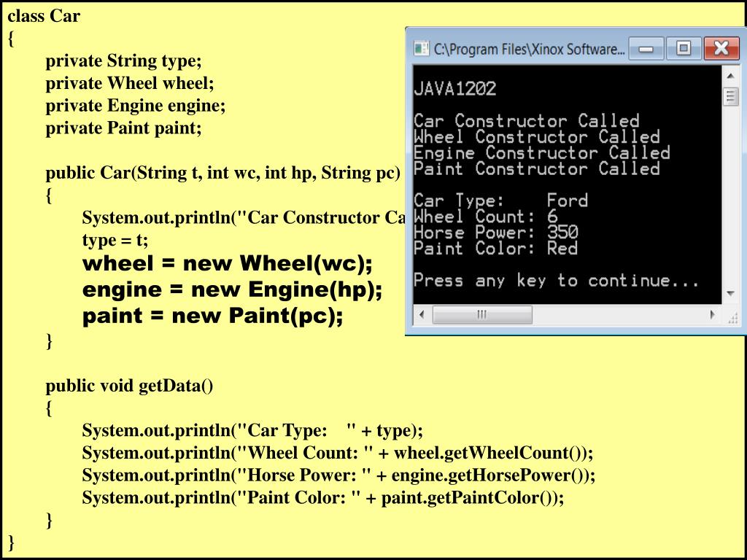Click the 'private Paint paint;' code line
The width and height of the screenshot is (747, 560).
click(123, 128)
